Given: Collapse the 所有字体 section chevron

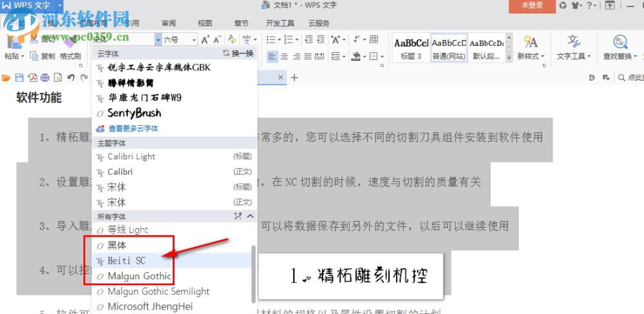Looking at the screenshot, I should (250, 216).
